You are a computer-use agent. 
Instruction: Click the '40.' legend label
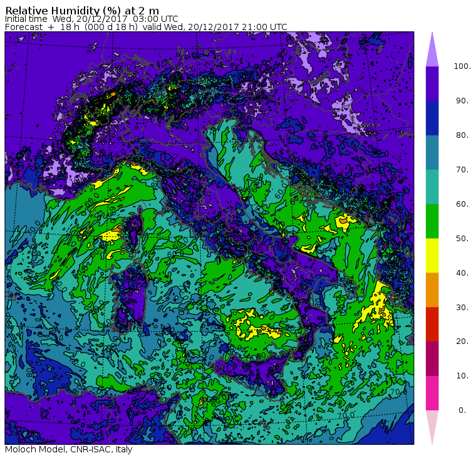[462, 273]
